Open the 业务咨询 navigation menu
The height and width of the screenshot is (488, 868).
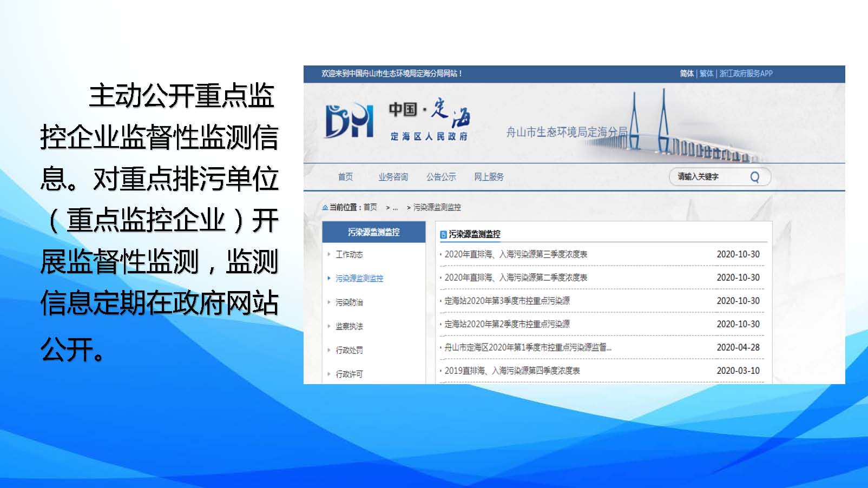coord(393,177)
